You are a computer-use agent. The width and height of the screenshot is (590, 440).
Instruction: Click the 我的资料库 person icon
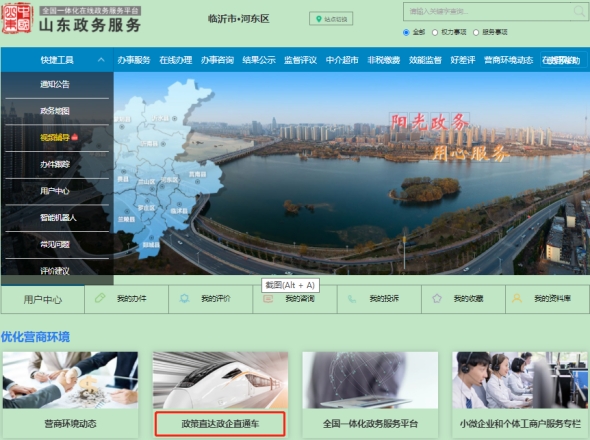[x=517, y=298]
